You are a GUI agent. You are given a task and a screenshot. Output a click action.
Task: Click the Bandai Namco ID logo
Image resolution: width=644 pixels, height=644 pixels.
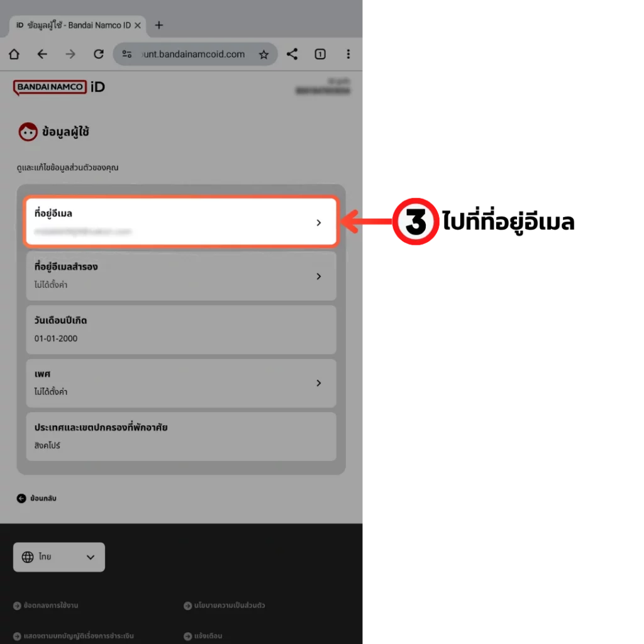tap(59, 87)
